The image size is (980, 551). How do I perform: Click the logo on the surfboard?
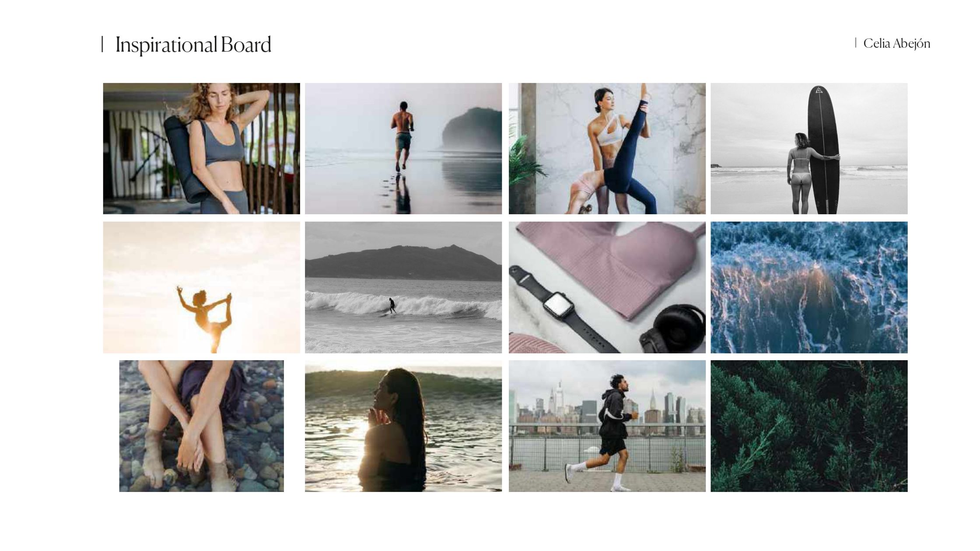(x=819, y=91)
